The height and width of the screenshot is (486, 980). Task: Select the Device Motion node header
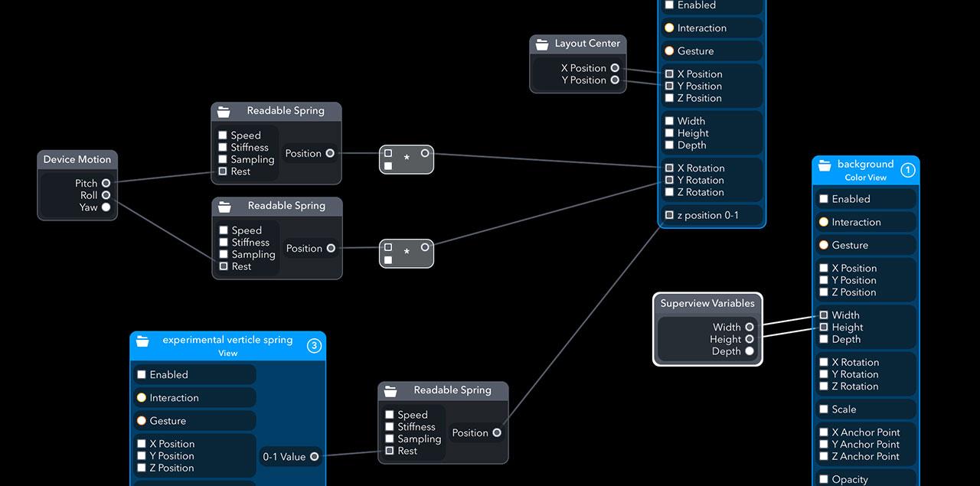pos(77,159)
